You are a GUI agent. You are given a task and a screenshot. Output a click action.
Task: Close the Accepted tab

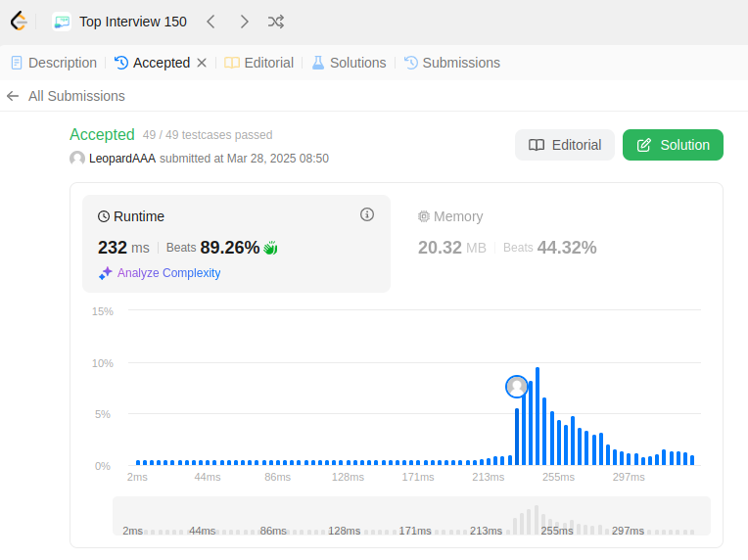point(202,63)
